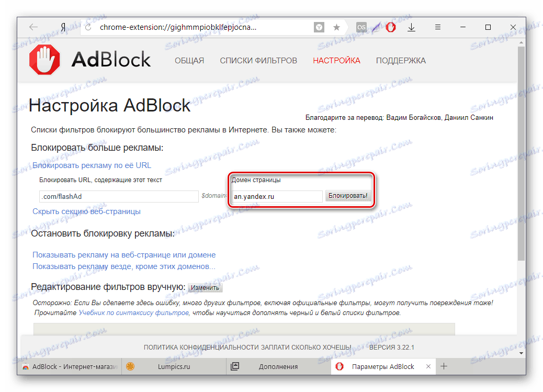Switch to the Дополнения tab
The image size is (543, 392).
278,366
